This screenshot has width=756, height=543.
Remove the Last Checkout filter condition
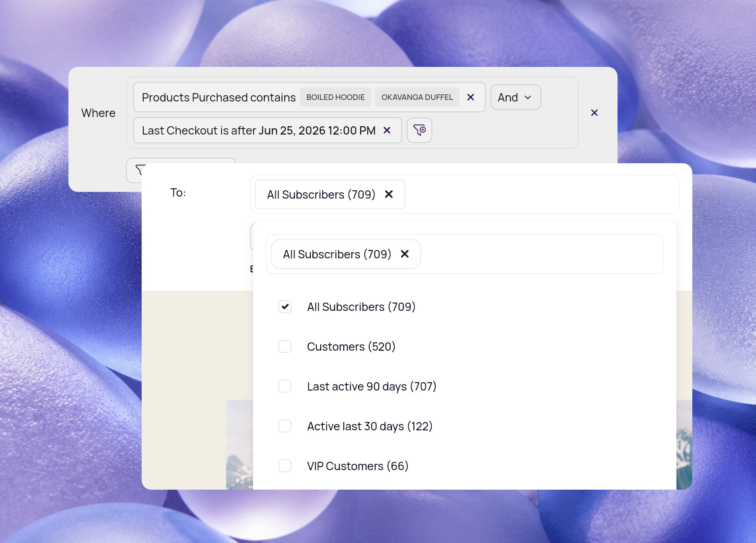coord(387,130)
